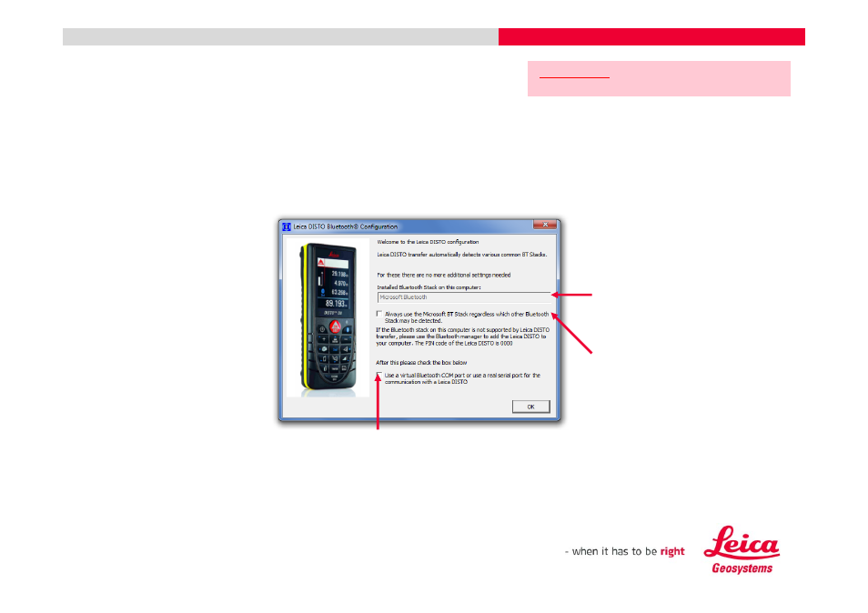This screenshot has width=868, height=613.
Task: Enable "Always use the Microsoft BT Stack" checkbox
Action: coord(379,314)
